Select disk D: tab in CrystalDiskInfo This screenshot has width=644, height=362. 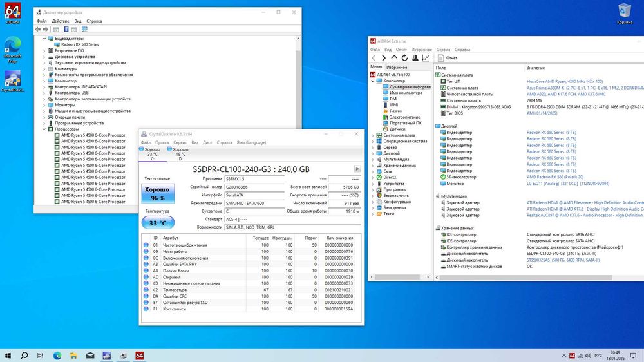click(180, 154)
